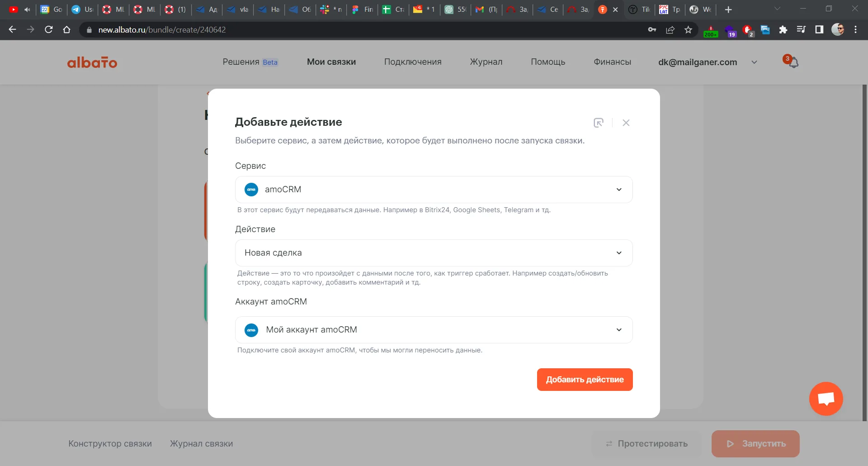Screen dimensions: 868x466
Task: Click the share page icon in address bar
Action: click(x=670, y=30)
